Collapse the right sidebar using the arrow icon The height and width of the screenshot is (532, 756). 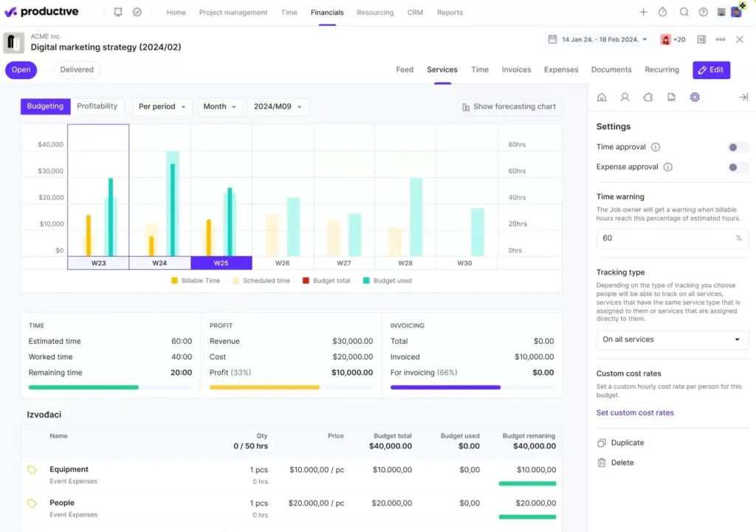pyautogui.click(x=743, y=97)
